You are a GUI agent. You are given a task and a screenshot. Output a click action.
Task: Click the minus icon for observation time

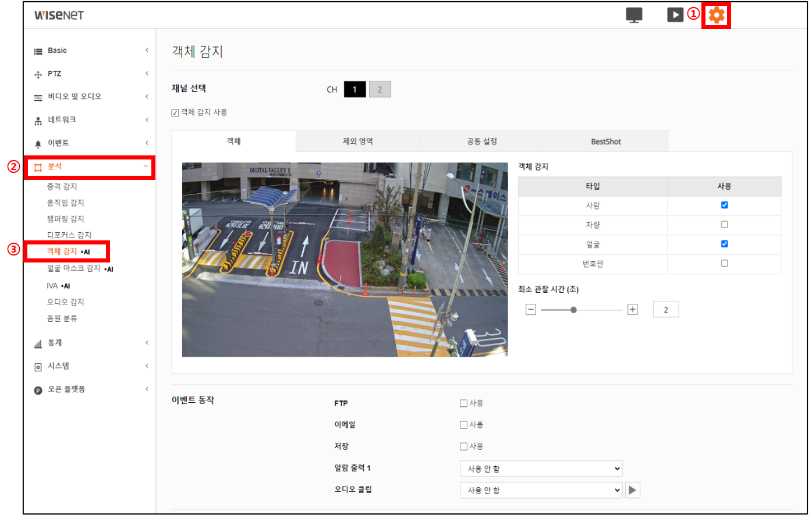coord(530,310)
